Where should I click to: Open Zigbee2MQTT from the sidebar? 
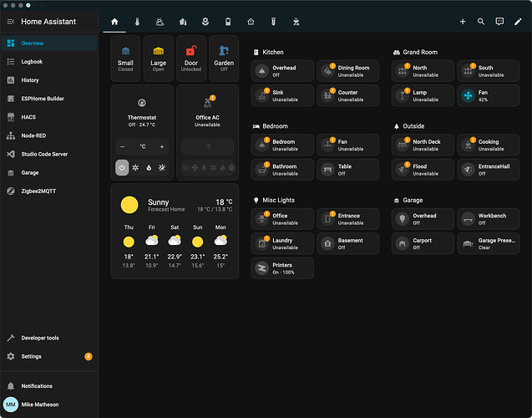click(49, 191)
